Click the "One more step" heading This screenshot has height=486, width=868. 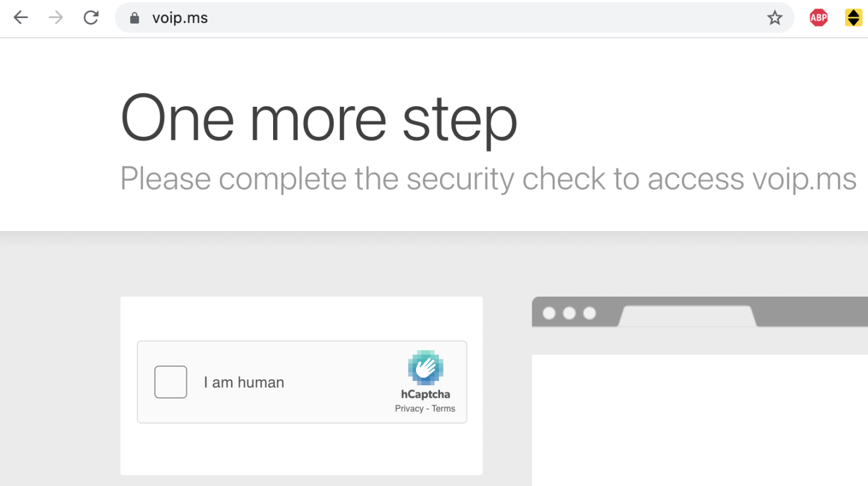click(x=319, y=118)
